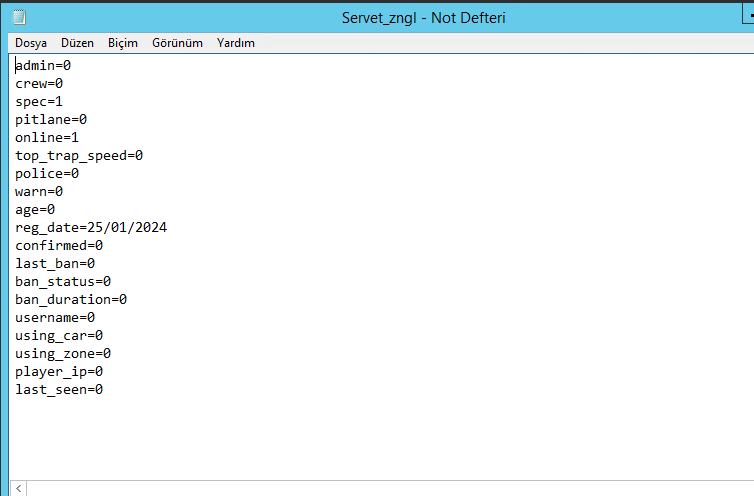This screenshot has height=496, width=754.
Task: Open the Dosya menu
Action: [x=31, y=43]
